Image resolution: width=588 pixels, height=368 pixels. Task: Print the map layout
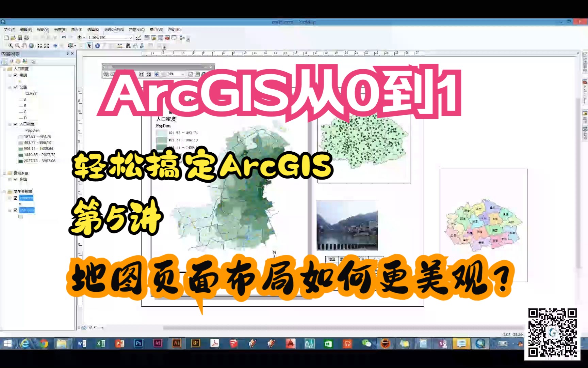coord(27,37)
